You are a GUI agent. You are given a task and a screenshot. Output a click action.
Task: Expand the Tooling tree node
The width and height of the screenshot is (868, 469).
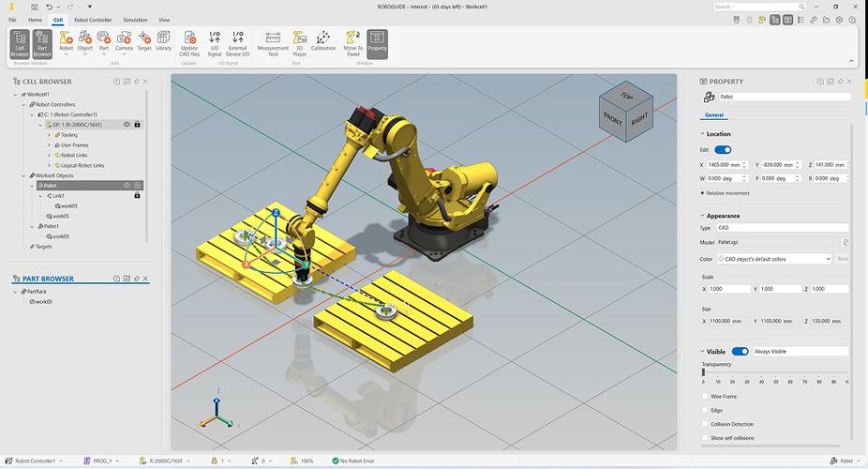pos(49,135)
